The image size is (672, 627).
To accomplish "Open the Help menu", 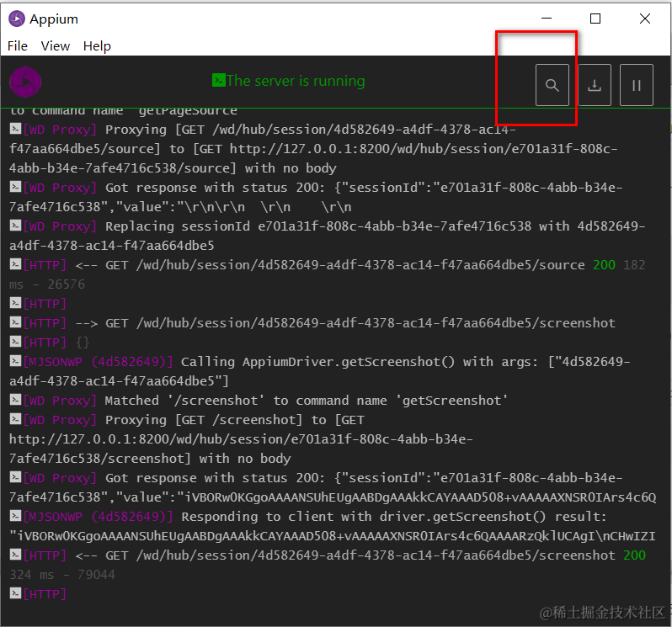I will 97,45.
